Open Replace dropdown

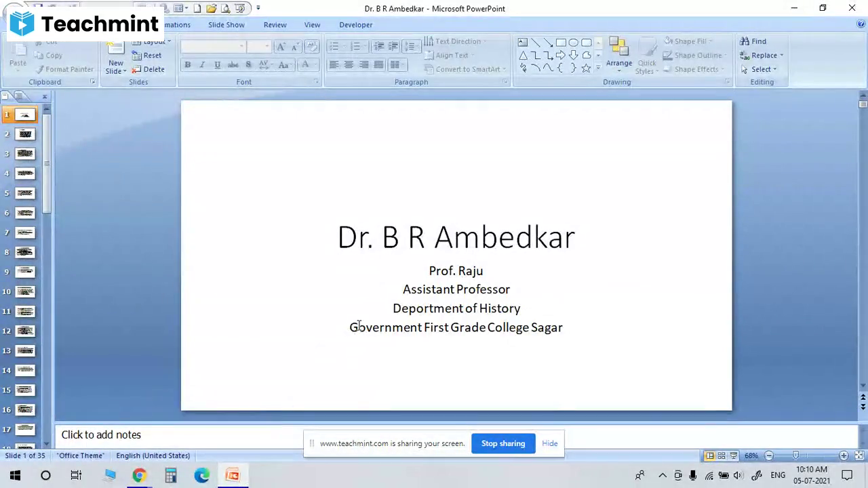[x=762, y=56]
